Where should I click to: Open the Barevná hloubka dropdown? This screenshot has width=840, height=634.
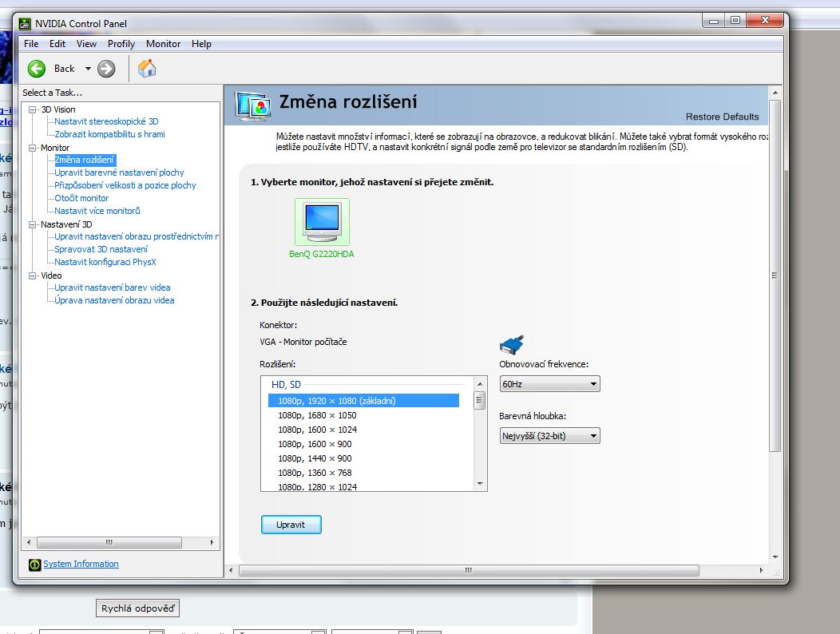pos(549,436)
